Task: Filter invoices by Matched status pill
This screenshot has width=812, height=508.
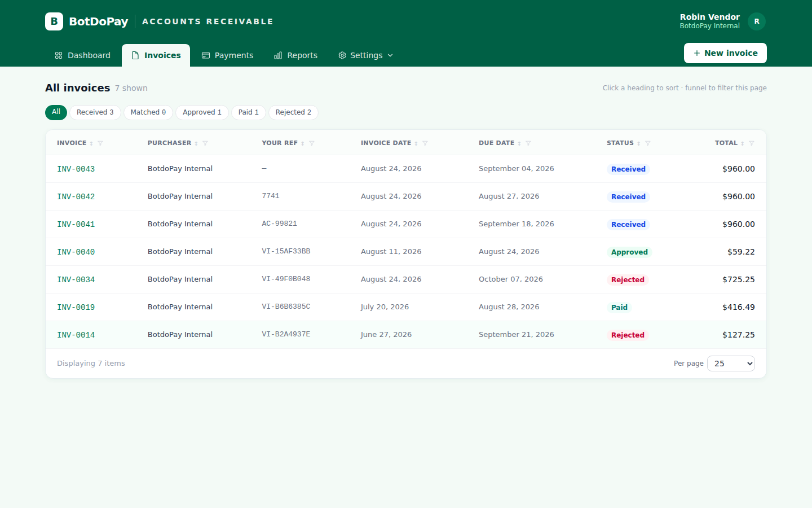Action: pos(148,112)
